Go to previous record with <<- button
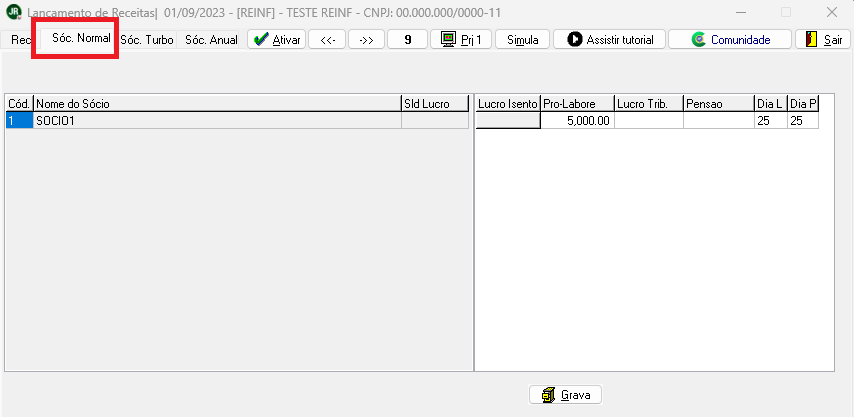This screenshot has height=417, width=854. [327, 40]
